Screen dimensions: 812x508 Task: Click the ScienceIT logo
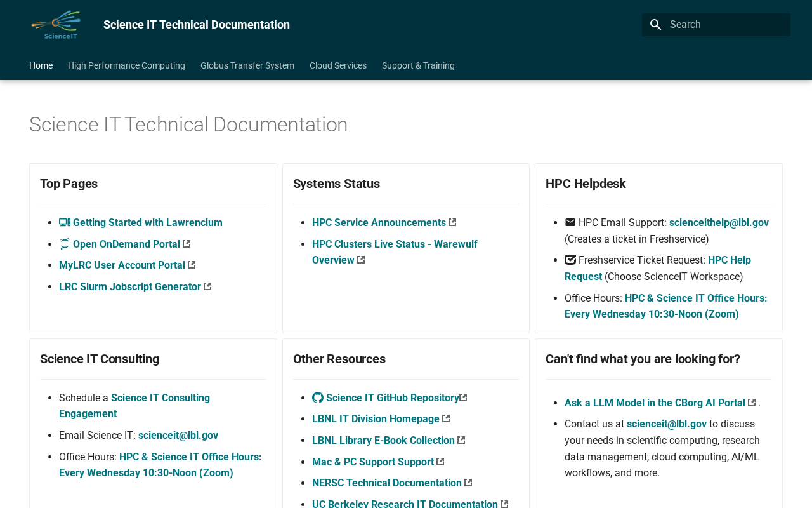tap(56, 25)
